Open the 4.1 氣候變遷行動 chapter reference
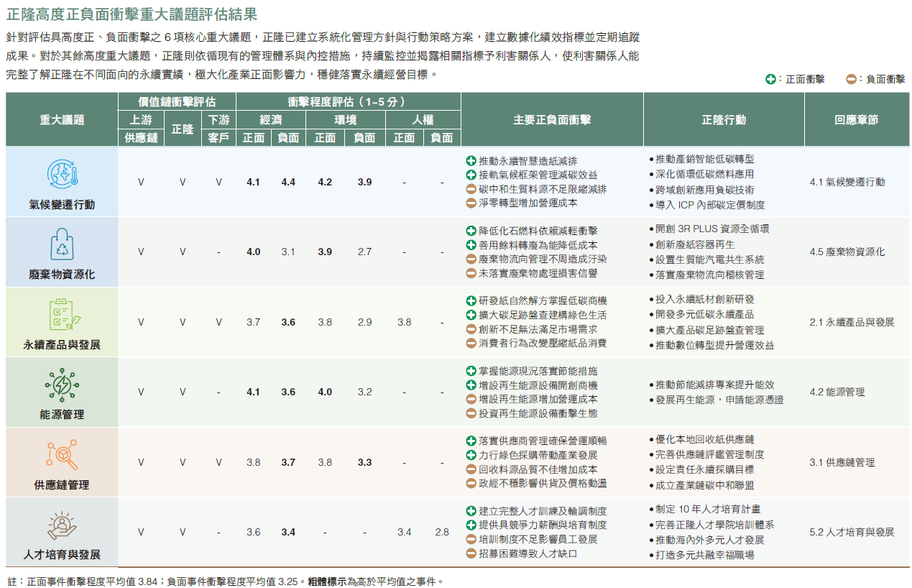912x588 pixels. pyautogui.click(x=847, y=182)
